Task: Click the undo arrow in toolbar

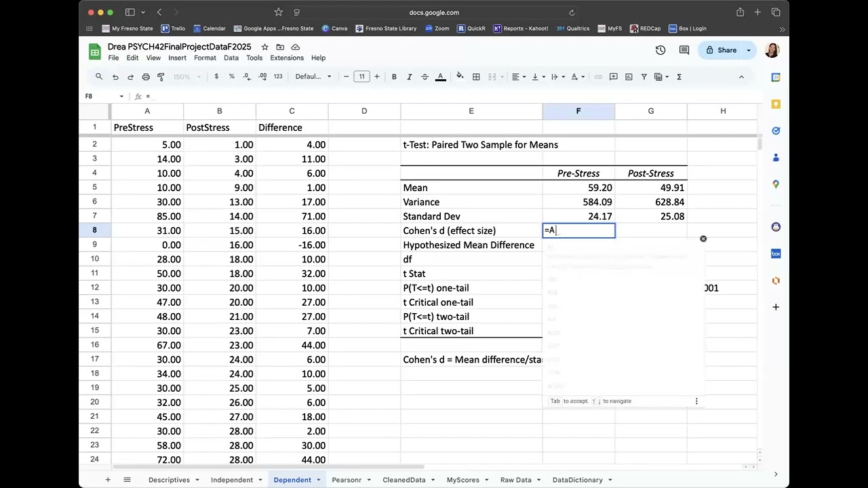Action: coord(115,77)
